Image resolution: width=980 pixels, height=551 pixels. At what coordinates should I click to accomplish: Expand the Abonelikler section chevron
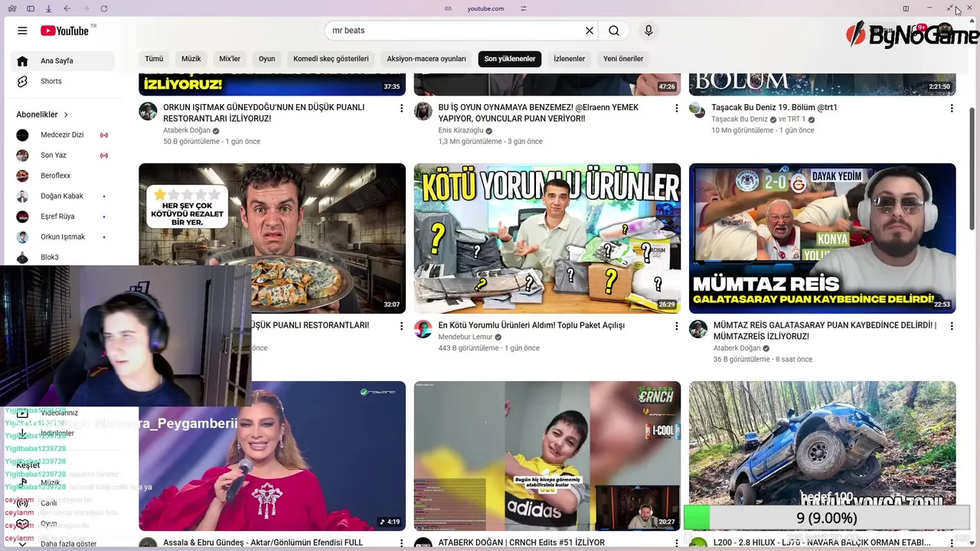pyautogui.click(x=66, y=115)
